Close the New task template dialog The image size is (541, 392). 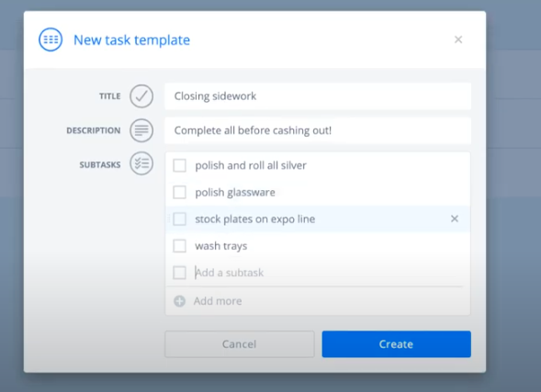click(458, 39)
